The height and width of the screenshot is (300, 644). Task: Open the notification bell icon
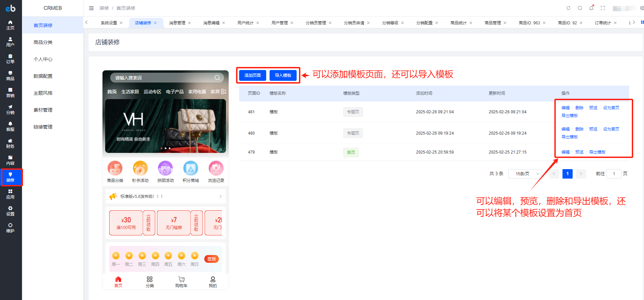tap(591, 8)
